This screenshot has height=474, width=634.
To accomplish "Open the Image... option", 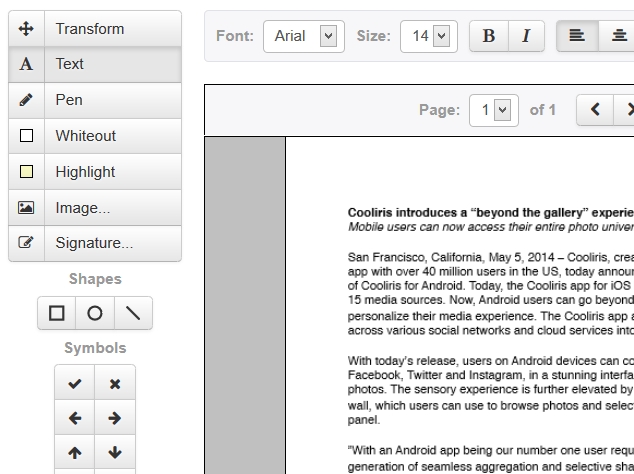I will [83, 207].
